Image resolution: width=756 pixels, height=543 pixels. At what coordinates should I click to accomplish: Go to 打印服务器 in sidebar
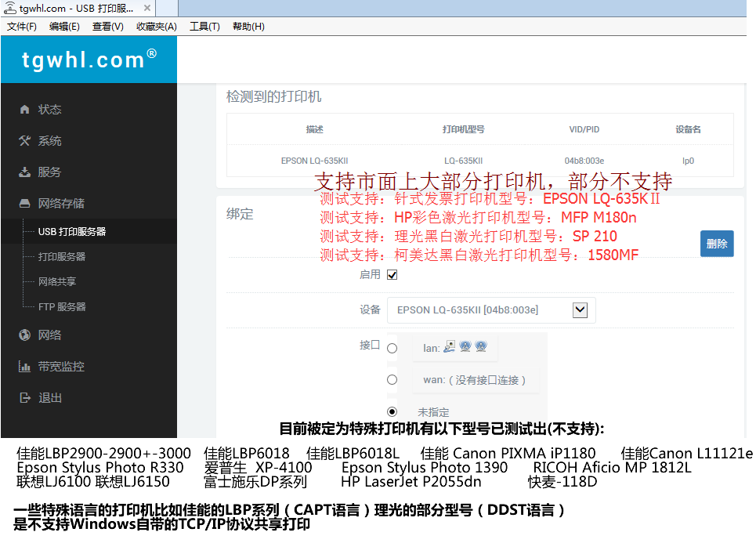62,257
